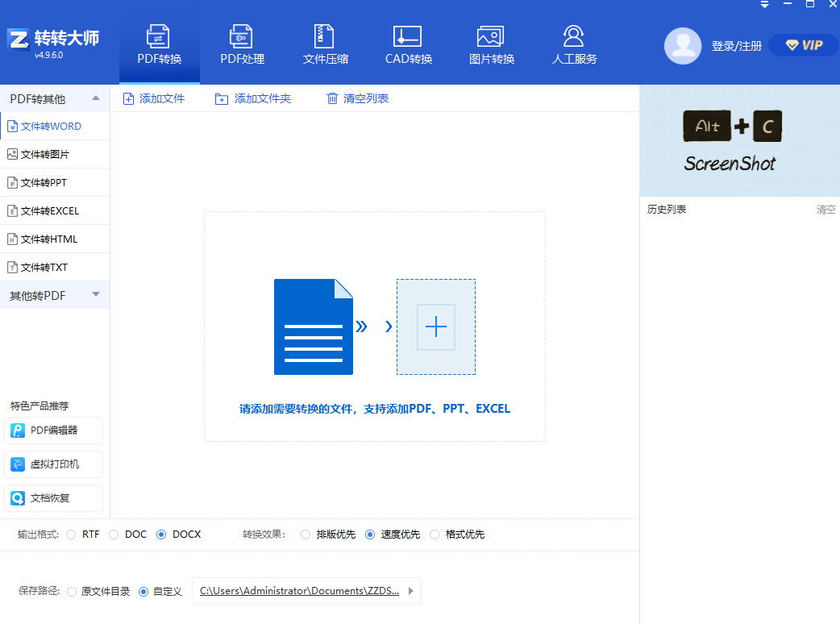Open 图片转换 image conversion icon
840x624 pixels.
[491, 37]
